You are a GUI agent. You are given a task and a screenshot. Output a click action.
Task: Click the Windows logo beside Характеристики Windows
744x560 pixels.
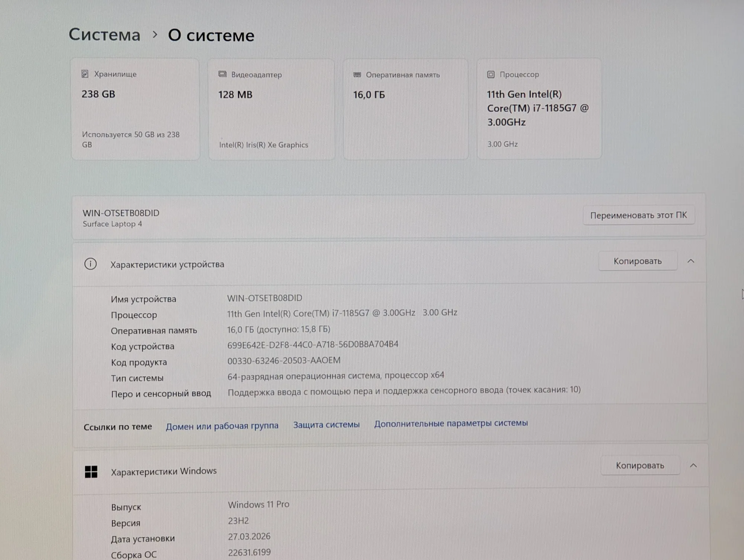tap(91, 472)
